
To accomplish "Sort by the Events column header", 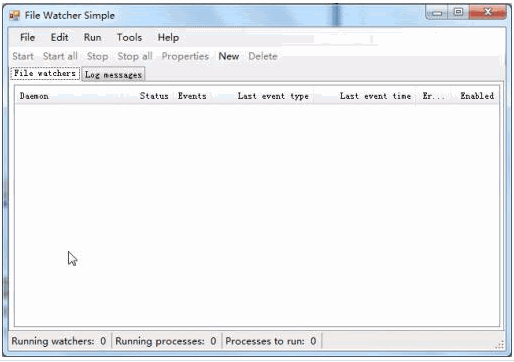I will [192, 96].
